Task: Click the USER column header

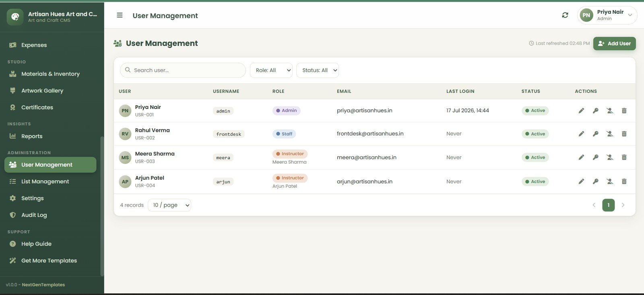Action: click(x=125, y=91)
